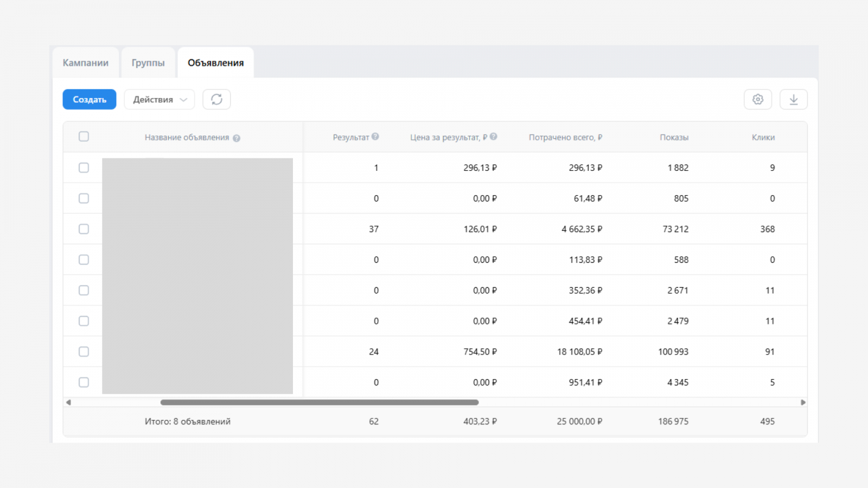Select checkbox for row with 18 108,05 ₽
The image size is (868, 488).
click(84, 352)
